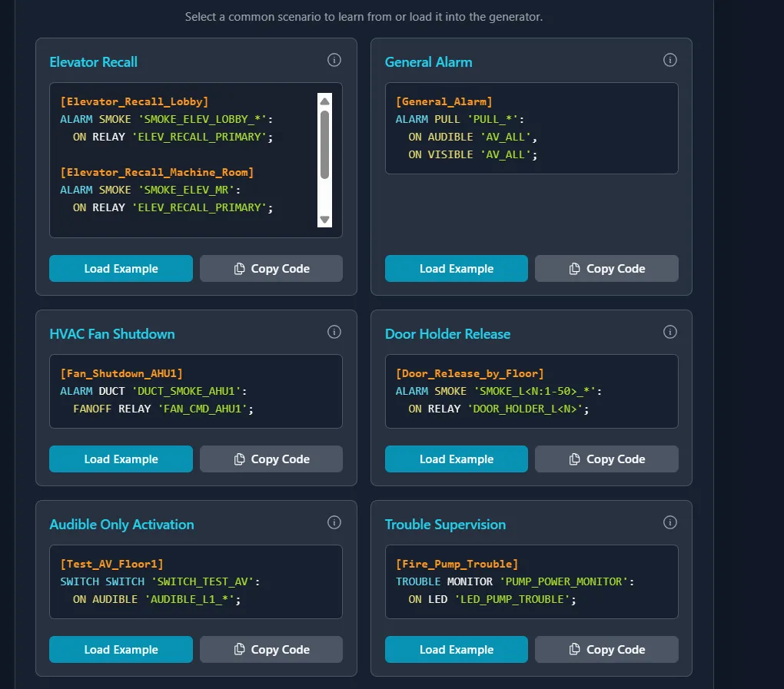Click 'DOOR_HOLDER_L<N>' string in code

pos(525,409)
